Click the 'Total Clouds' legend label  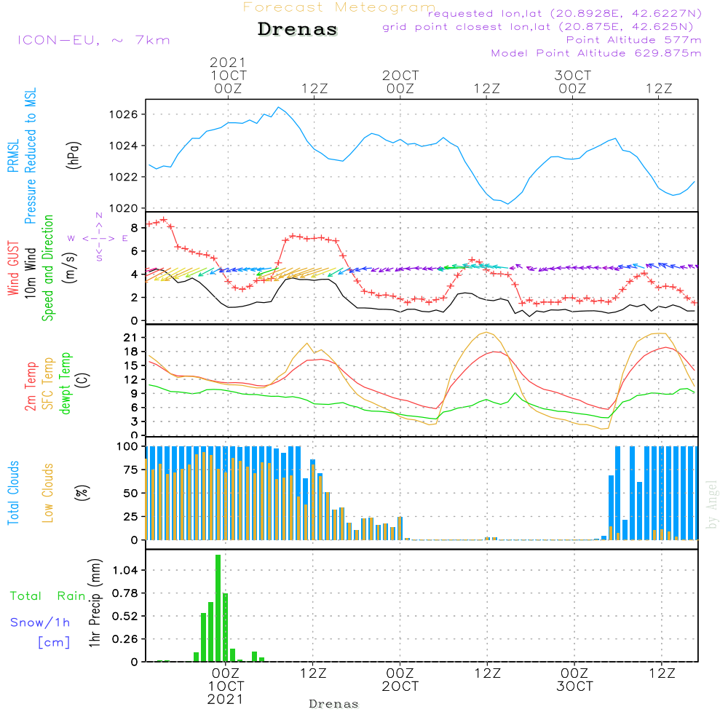(13, 493)
